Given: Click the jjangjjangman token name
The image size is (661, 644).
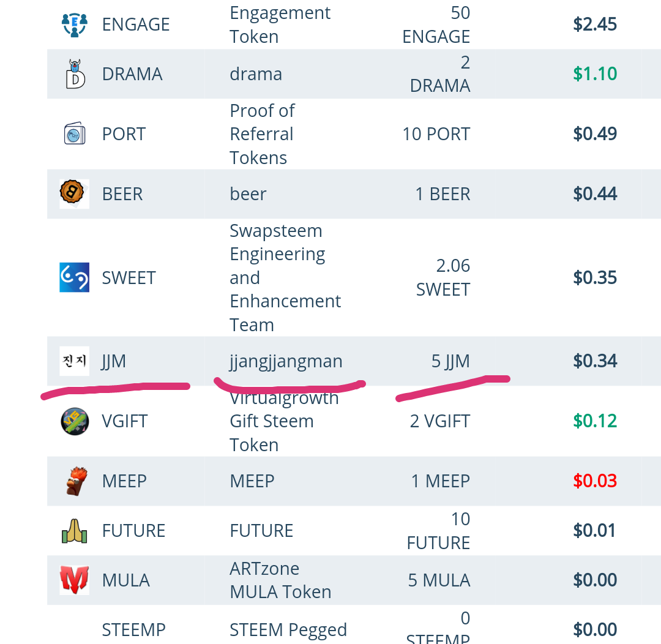Looking at the screenshot, I should (x=286, y=361).
